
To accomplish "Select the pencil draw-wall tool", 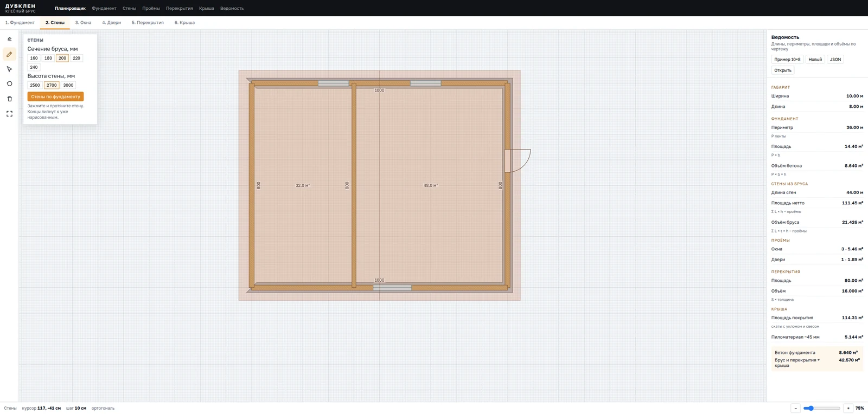I will (x=9, y=54).
